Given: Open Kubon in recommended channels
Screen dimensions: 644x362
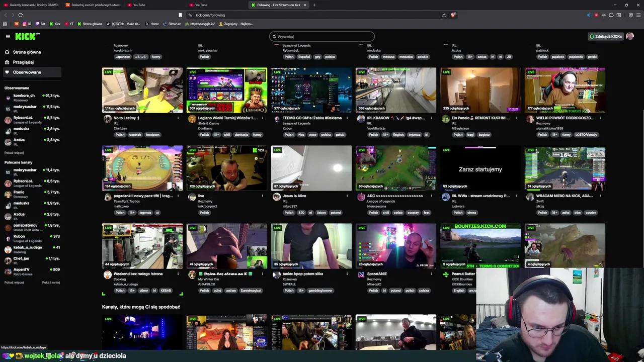Looking at the screenshot, I should click(x=31, y=238).
